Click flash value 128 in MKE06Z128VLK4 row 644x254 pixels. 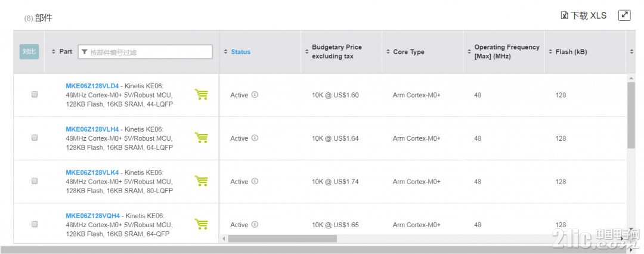[561, 181]
